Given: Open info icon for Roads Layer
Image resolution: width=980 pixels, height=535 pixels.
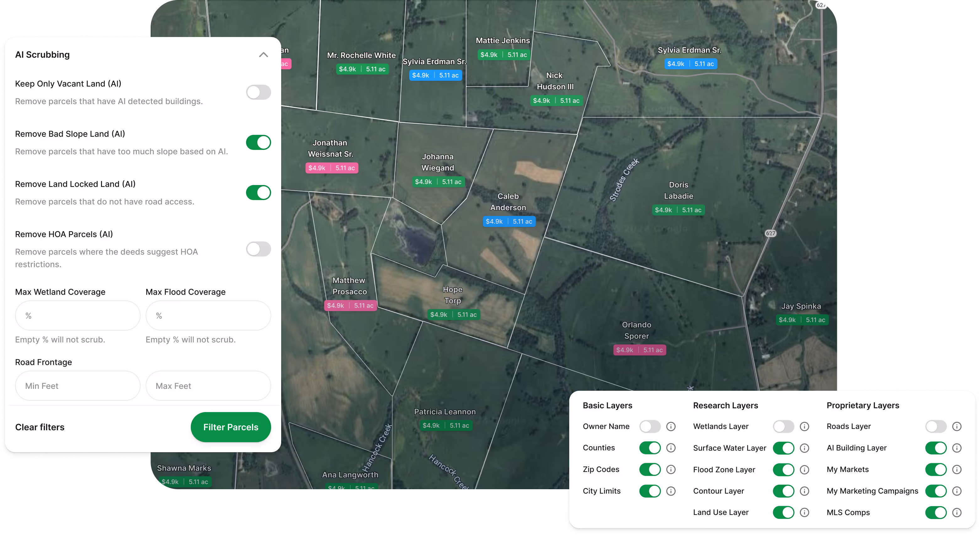Looking at the screenshot, I should pyautogui.click(x=957, y=426).
